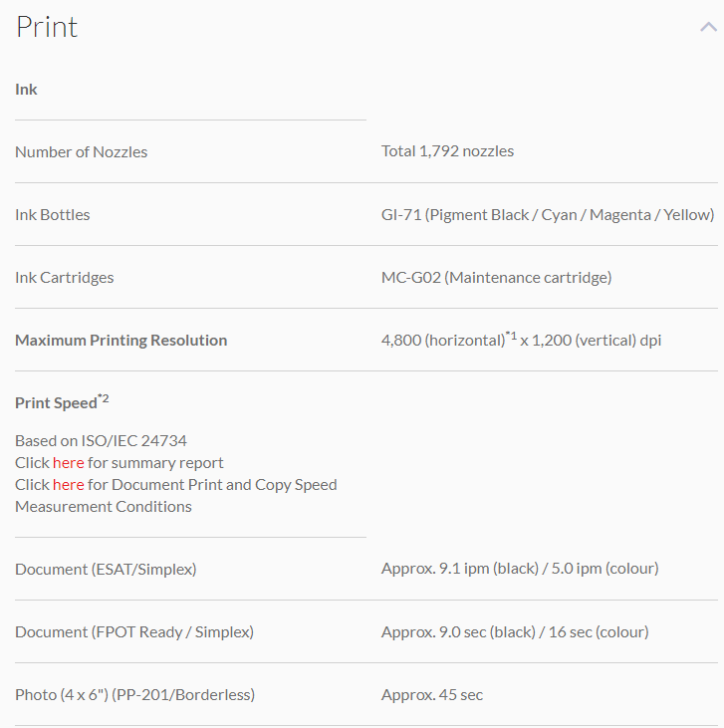This screenshot has height=728, width=724.
Task: Click the GI-71 ink bottles value
Action: tap(547, 215)
